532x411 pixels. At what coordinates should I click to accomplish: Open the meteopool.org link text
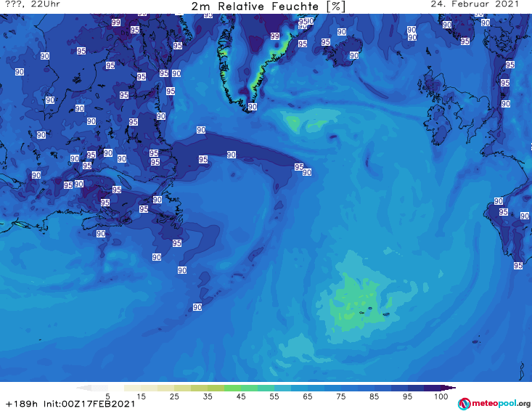point(501,404)
